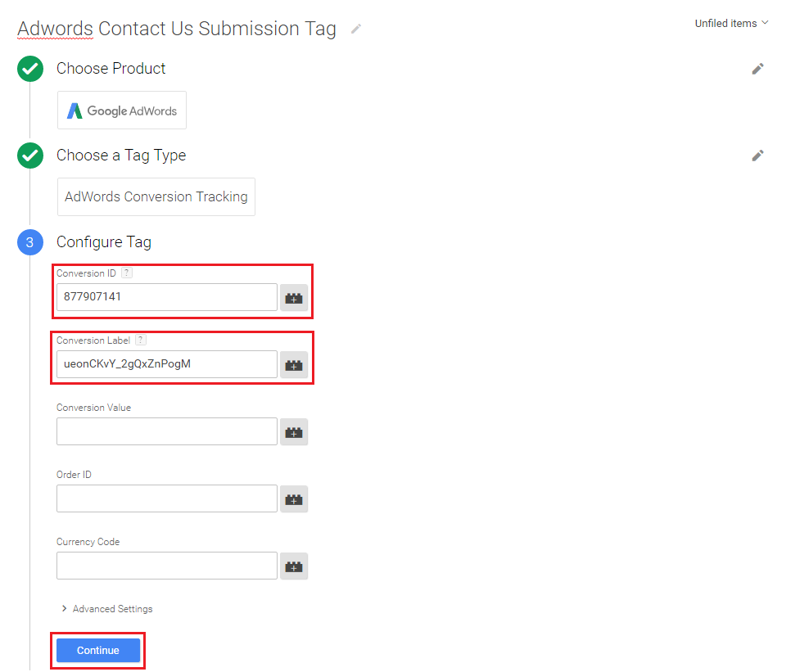Click into the Conversion ID field
This screenshot has width=786, height=672.
point(167,297)
